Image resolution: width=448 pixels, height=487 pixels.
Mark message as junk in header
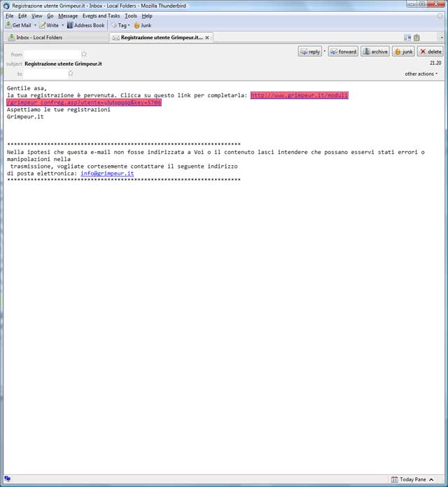coord(404,52)
